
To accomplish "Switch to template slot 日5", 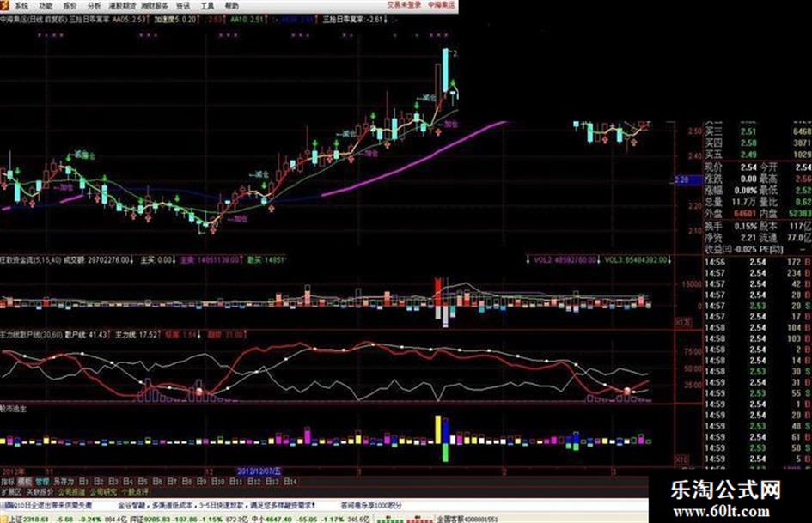I will tap(143, 482).
